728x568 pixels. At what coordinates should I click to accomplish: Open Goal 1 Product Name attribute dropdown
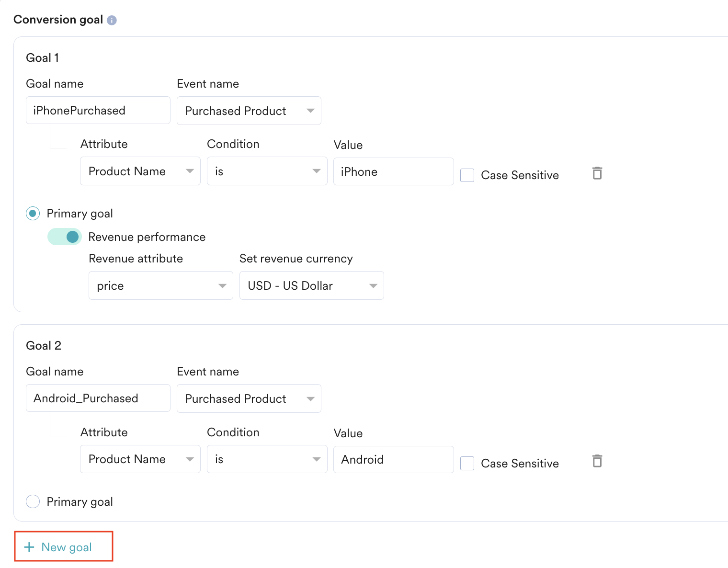point(140,171)
